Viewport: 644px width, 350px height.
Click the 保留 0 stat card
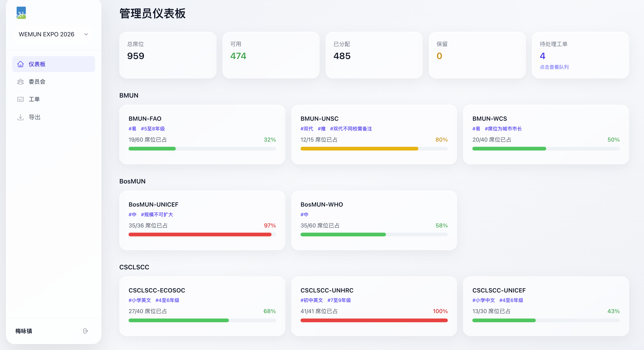[477, 55]
